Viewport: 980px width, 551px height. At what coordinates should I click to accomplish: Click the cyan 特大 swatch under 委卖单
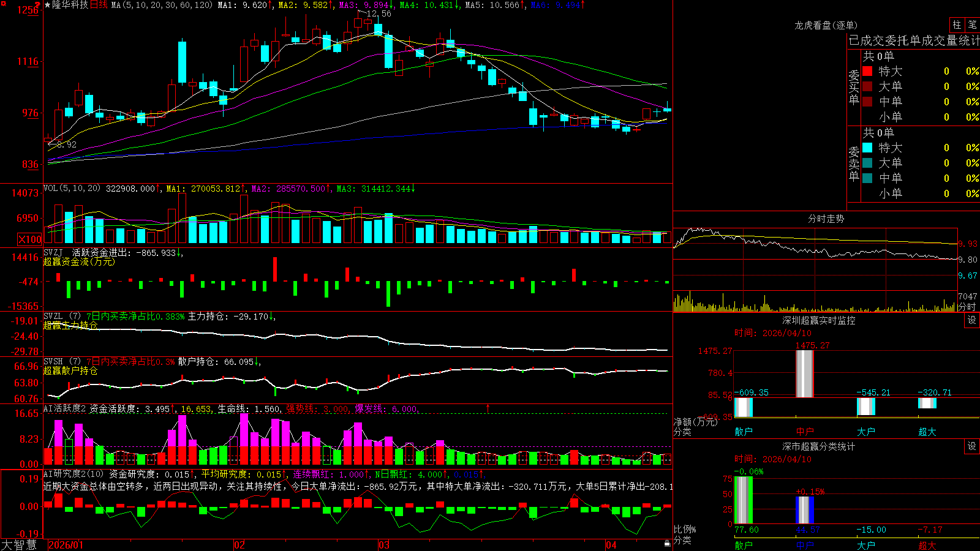[x=867, y=148]
